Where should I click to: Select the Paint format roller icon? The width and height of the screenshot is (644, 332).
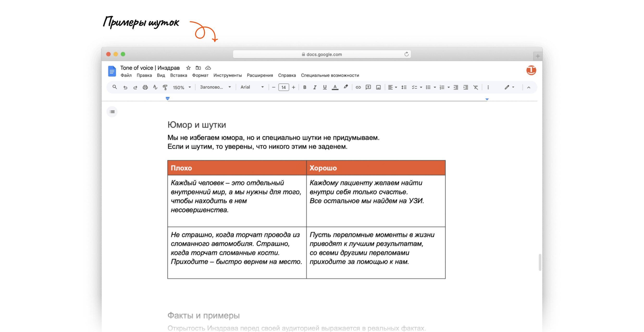[165, 87]
